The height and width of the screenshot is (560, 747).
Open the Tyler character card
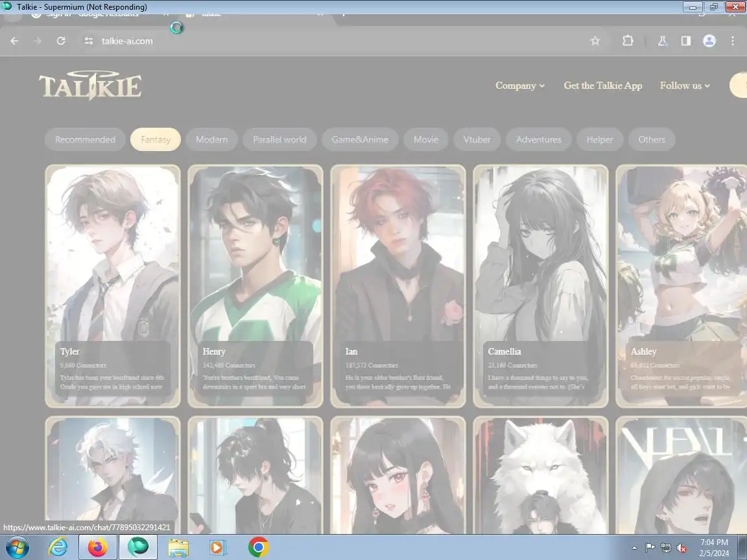pyautogui.click(x=113, y=286)
